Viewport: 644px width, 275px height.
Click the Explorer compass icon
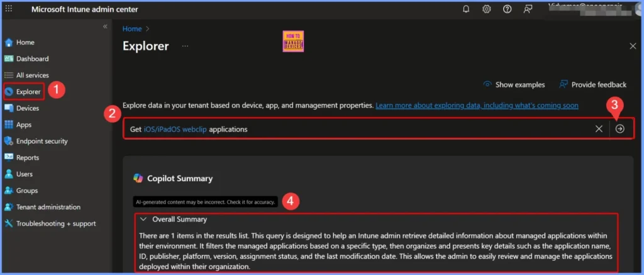9,92
